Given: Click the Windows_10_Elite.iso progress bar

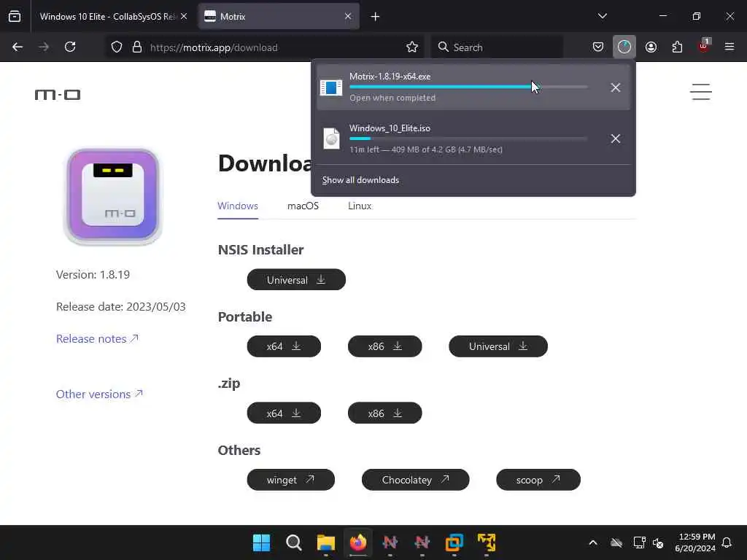Looking at the screenshot, I should coord(468,139).
